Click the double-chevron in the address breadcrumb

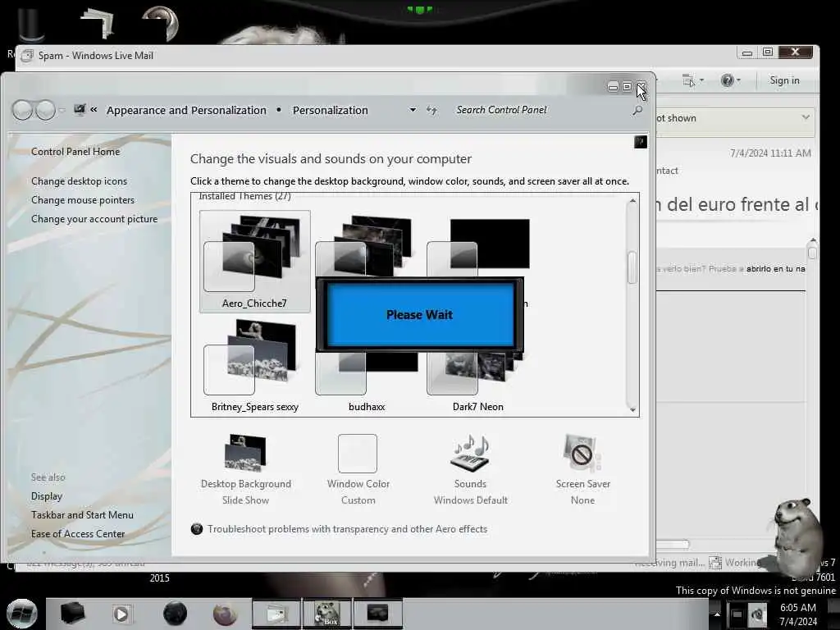[x=94, y=110]
